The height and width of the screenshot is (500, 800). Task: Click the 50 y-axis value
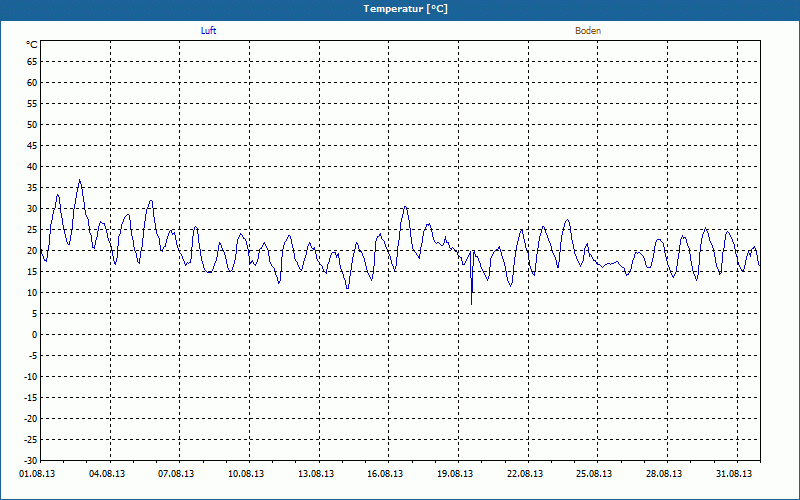pos(32,124)
